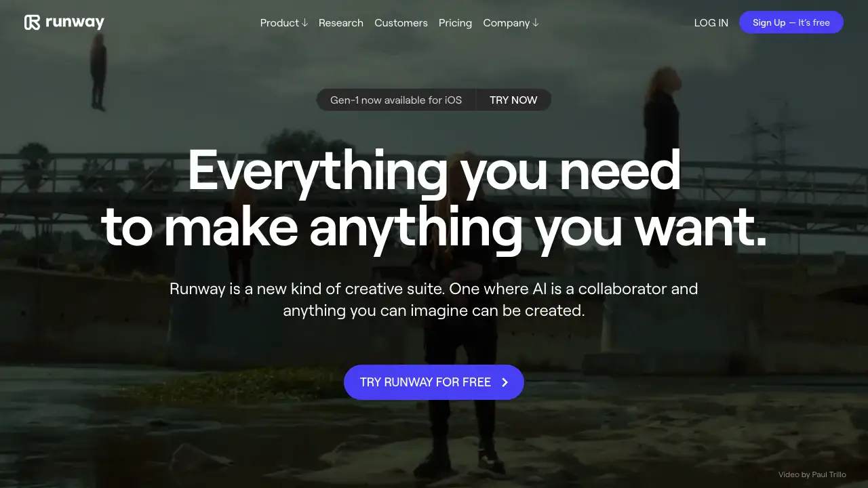Image resolution: width=868 pixels, height=488 pixels.
Task: Click LOG IN
Action: coord(711,23)
